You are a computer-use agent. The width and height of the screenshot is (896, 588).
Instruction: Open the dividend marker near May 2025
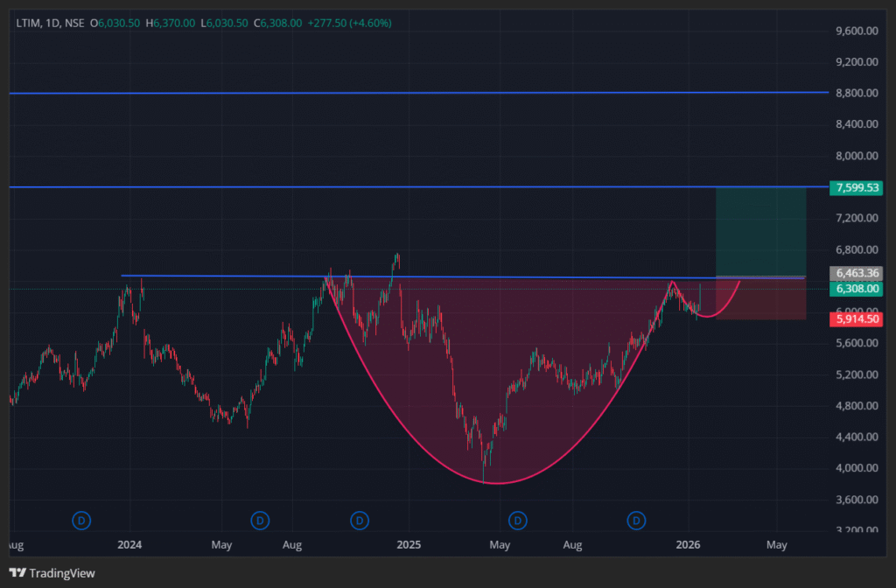pyautogui.click(x=517, y=521)
